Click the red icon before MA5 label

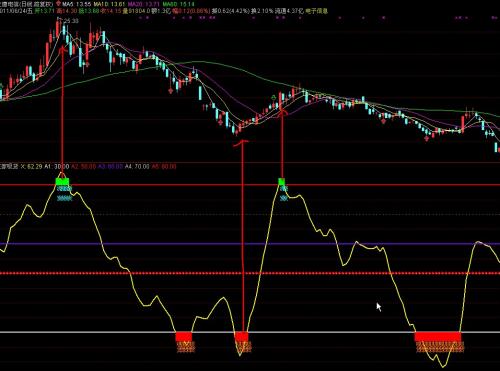pos(59,4)
